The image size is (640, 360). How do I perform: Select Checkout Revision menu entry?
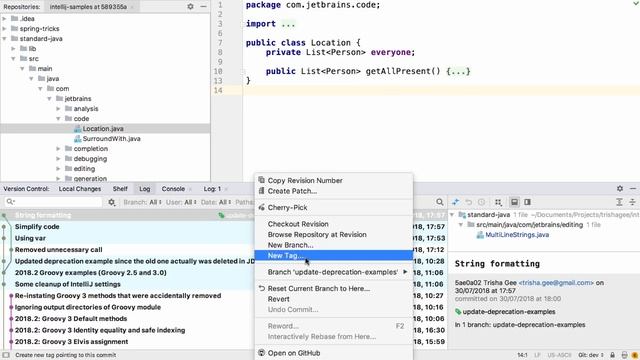click(x=333, y=224)
